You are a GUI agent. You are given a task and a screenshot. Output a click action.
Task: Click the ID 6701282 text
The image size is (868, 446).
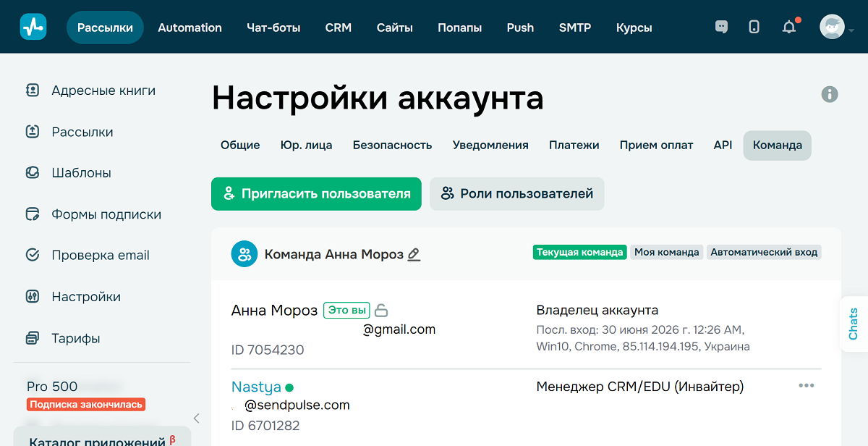(265, 425)
